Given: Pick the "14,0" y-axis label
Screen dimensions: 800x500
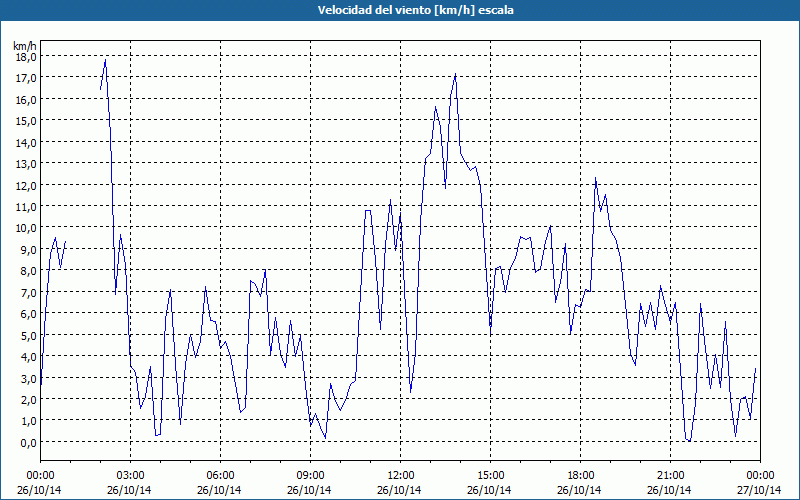Looking at the screenshot, I should coord(26,142).
